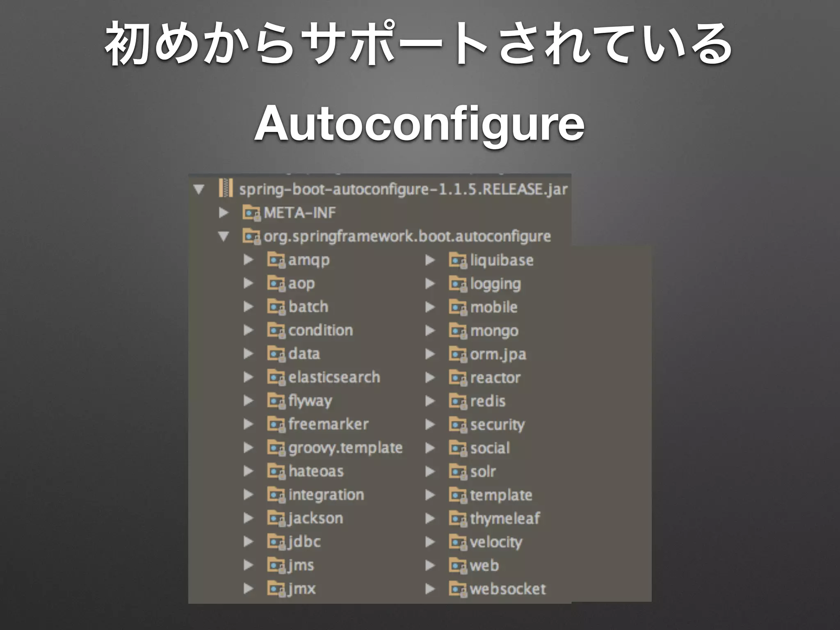Image resolution: width=840 pixels, height=630 pixels.
Task: Select the security package name
Action: point(498,425)
